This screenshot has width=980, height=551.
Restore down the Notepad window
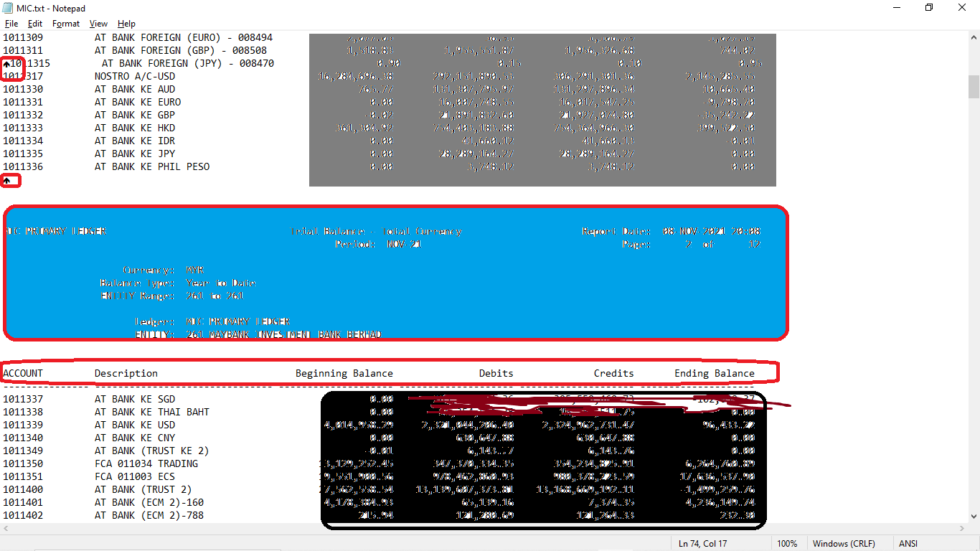click(x=929, y=8)
